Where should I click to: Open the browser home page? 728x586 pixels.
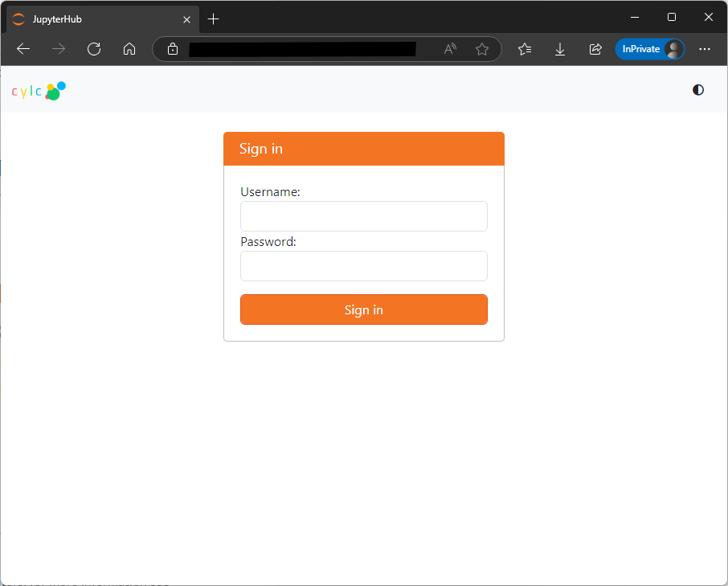pos(129,49)
